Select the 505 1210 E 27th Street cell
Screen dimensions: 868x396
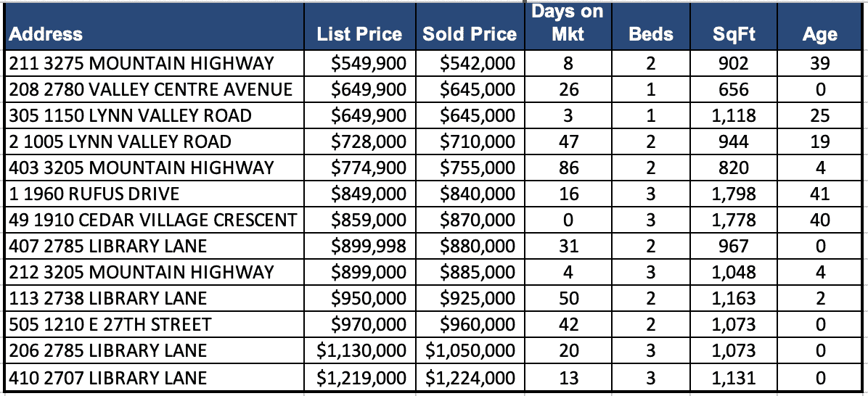point(110,324)
